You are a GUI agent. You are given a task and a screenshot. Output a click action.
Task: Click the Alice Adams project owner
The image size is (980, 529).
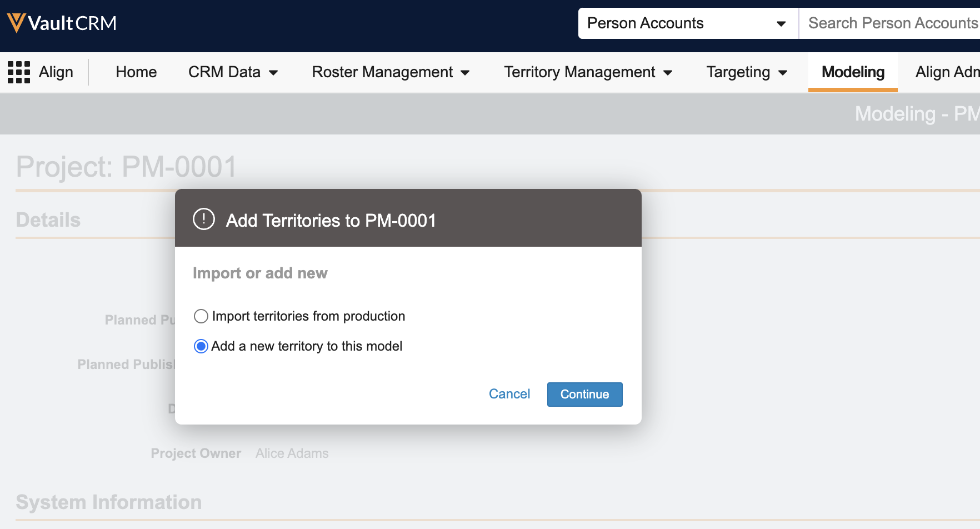(292, 453)
